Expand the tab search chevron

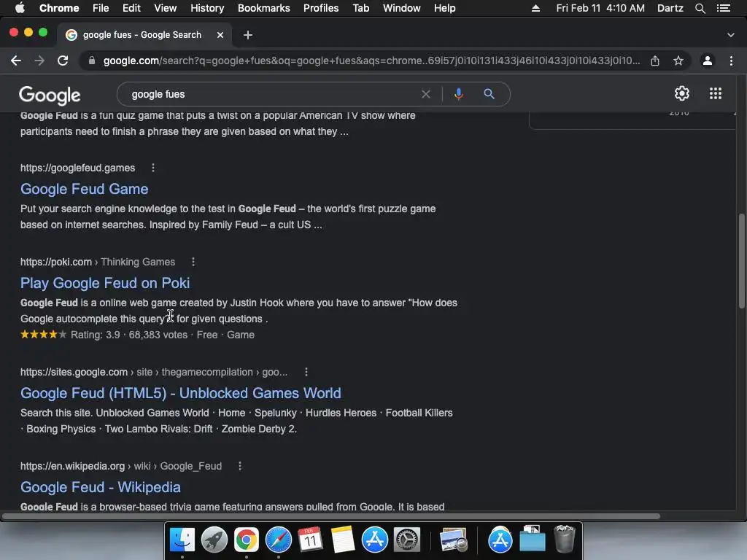[x=731, y=35]
